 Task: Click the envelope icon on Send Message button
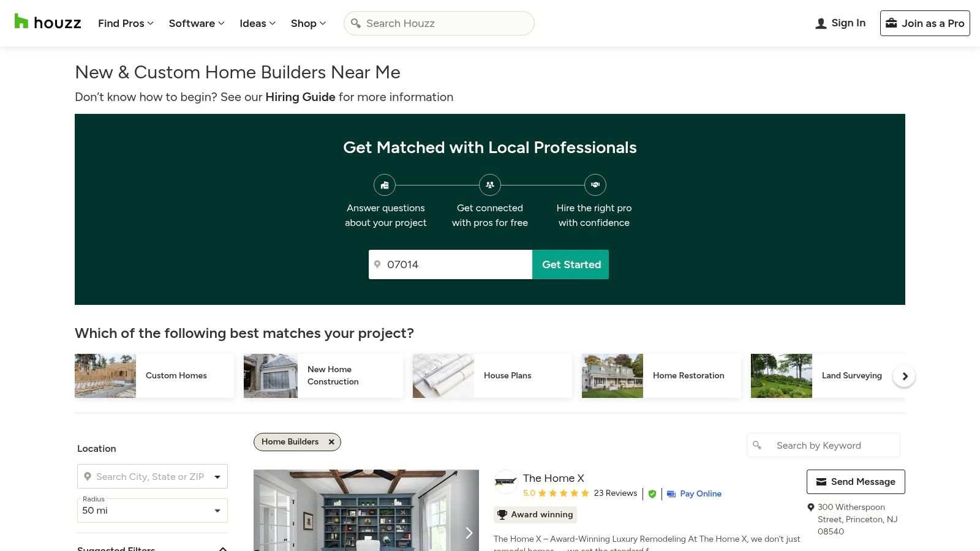point(821,481)
